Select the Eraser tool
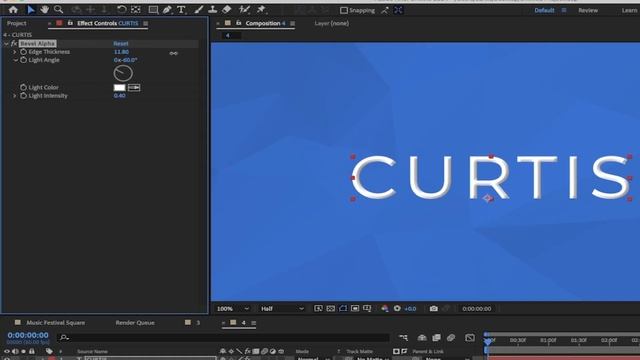 (x=227, y=10)
